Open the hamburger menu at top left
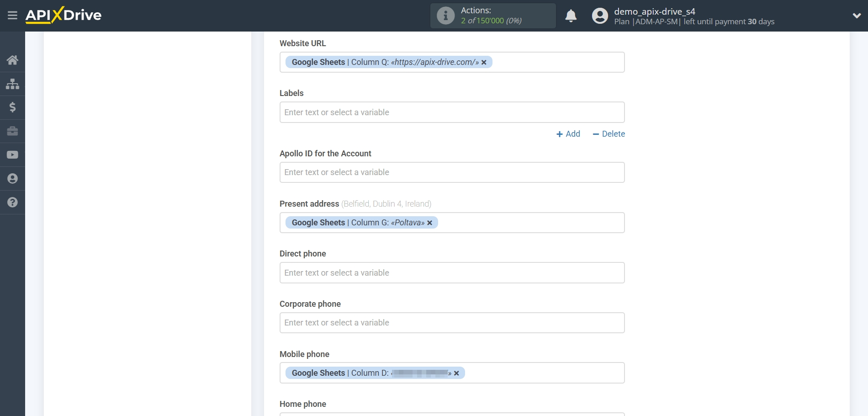 (12, 15)
